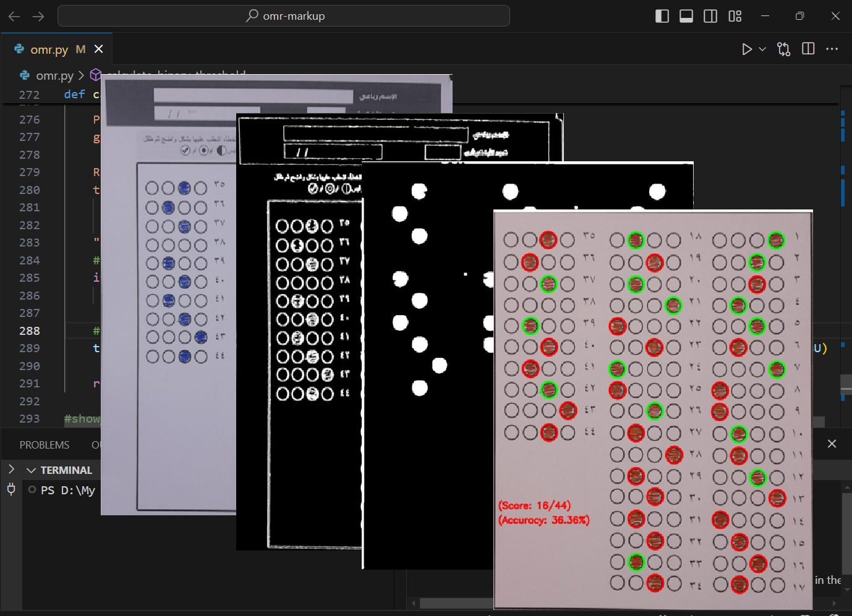
Task: Toggle the primary side bar
Action: point(662,16)
